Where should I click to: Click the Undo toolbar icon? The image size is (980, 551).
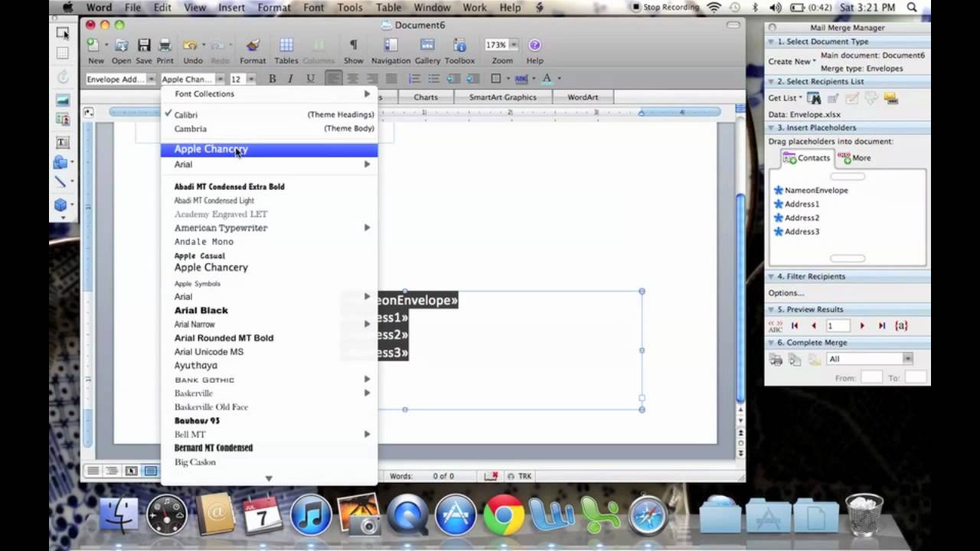click(x=190, y=46)
